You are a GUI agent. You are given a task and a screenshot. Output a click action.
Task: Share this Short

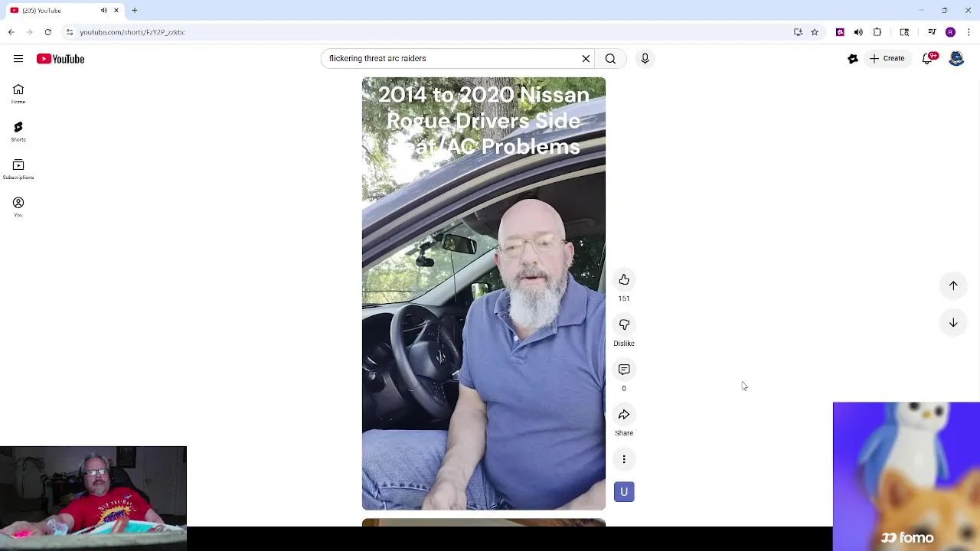(624, 415)
